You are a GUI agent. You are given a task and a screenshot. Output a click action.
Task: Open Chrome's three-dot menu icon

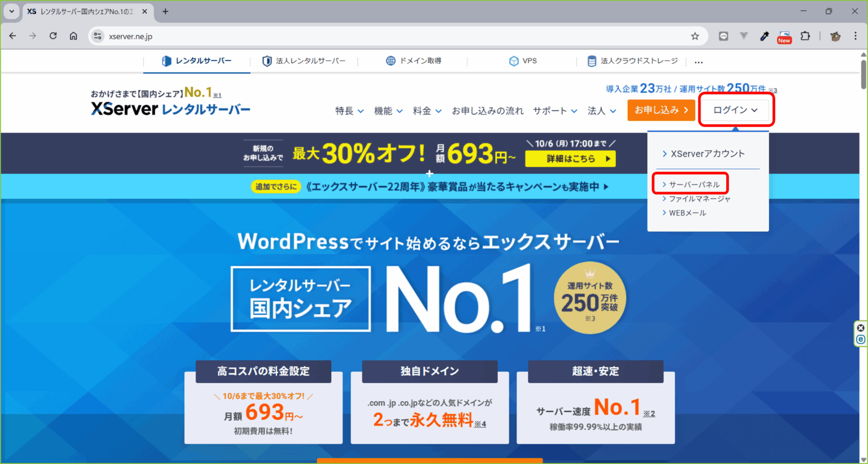[856, 36]
